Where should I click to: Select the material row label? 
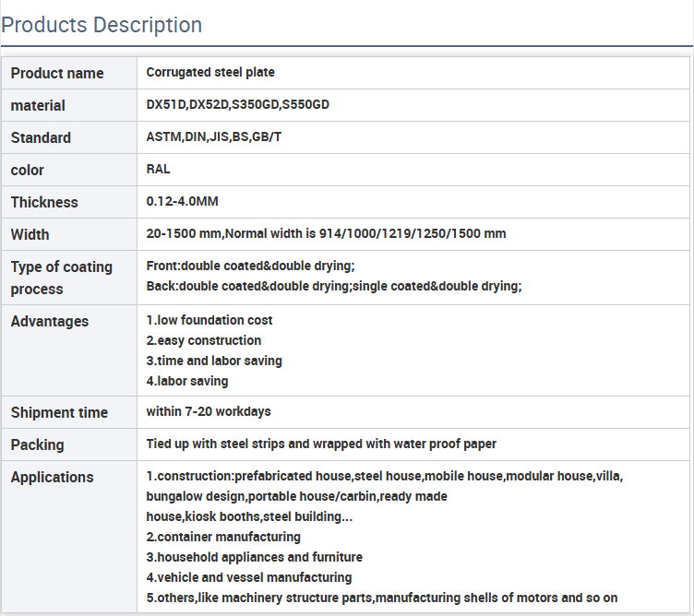click(x=69, y=105)
